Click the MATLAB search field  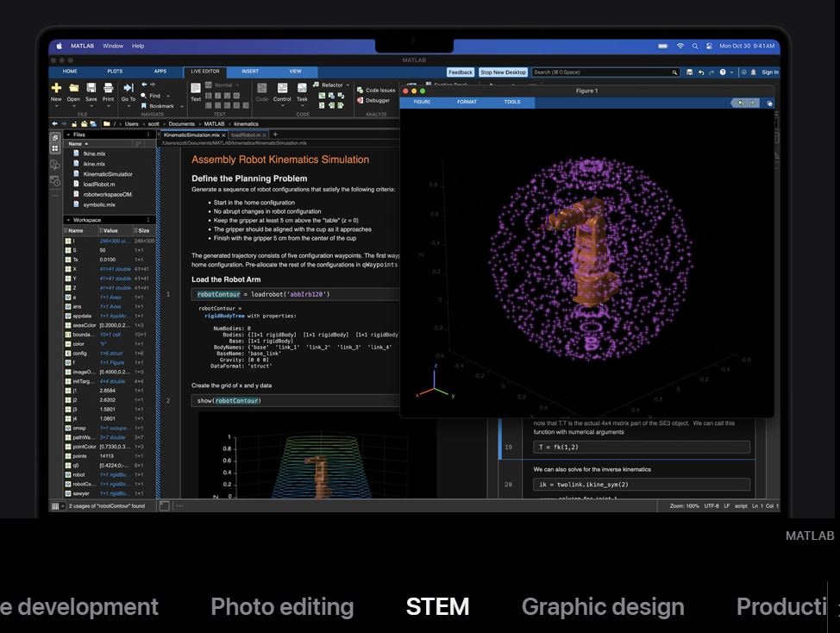click(x=604, y=72)
